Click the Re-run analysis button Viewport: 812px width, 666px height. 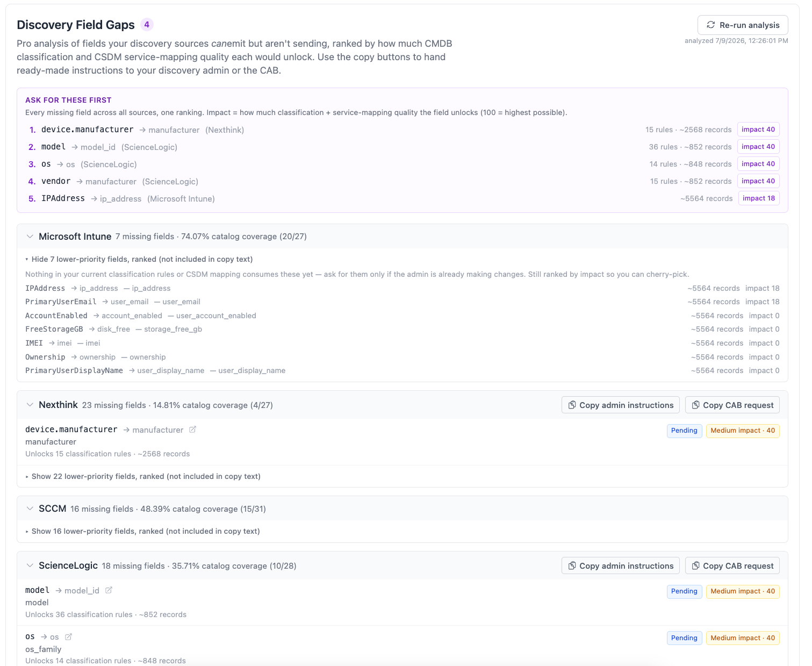(x=743, y=25)
